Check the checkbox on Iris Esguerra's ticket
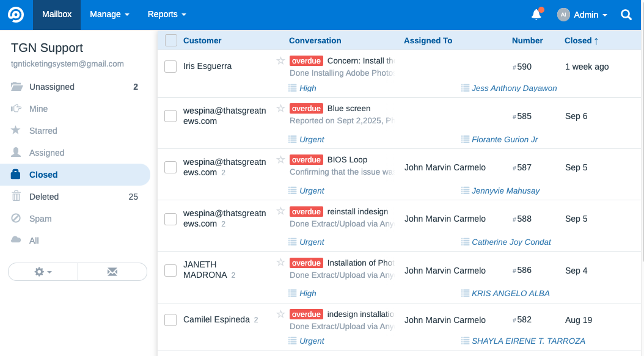This screenshot has height=356, width=644. coord(170,66)
